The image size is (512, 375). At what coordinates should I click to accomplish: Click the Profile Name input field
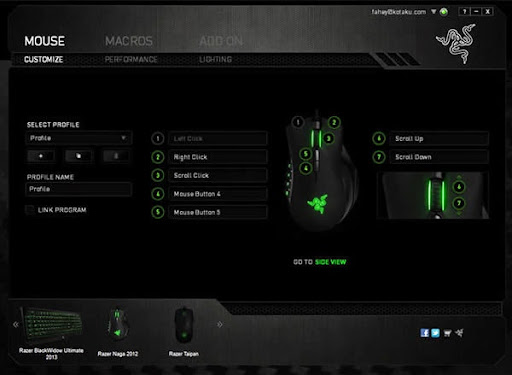pyautogui.click(x=79, y=189)
